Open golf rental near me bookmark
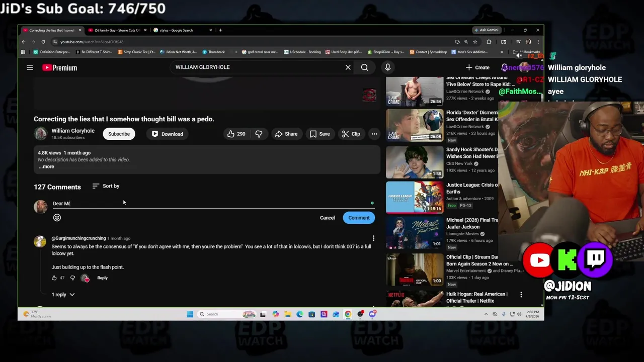The image size is (644, 362). pyautogui.click(x=260, y=52)
